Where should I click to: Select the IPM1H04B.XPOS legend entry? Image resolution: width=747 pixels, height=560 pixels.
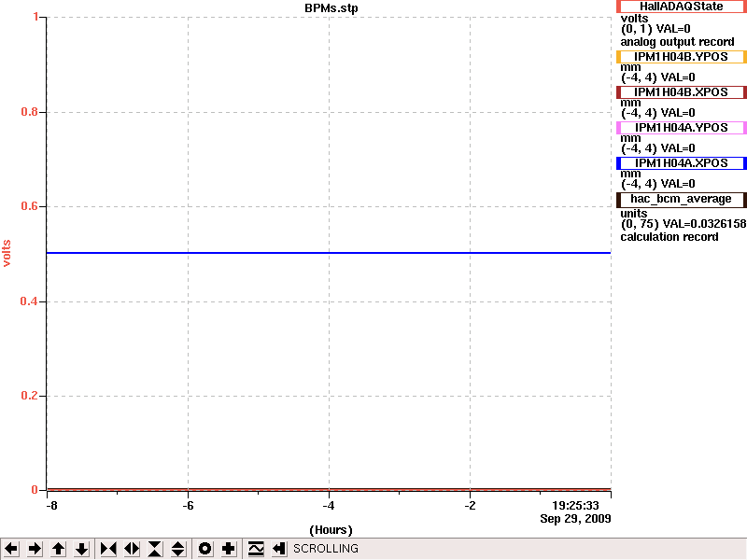click(682, 92)
